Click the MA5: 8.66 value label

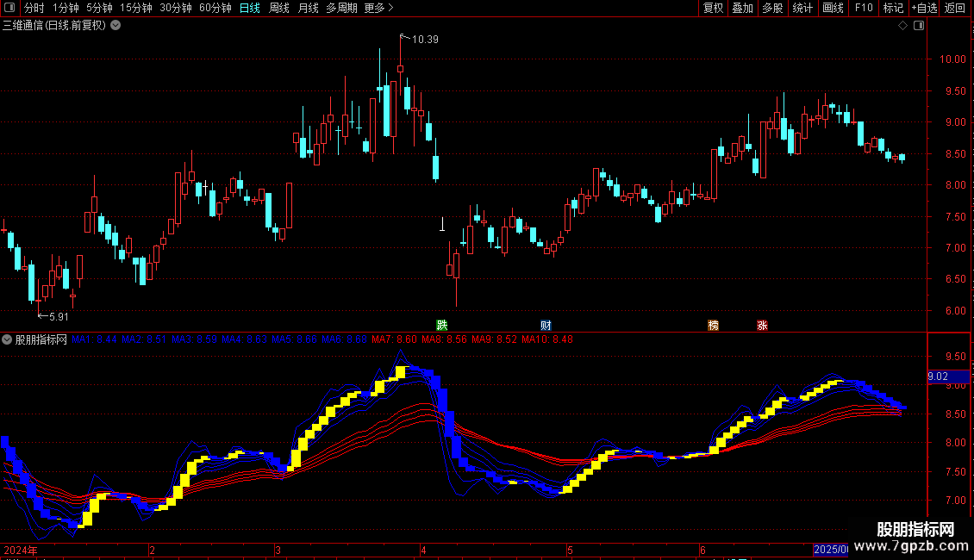pos(294,339)
